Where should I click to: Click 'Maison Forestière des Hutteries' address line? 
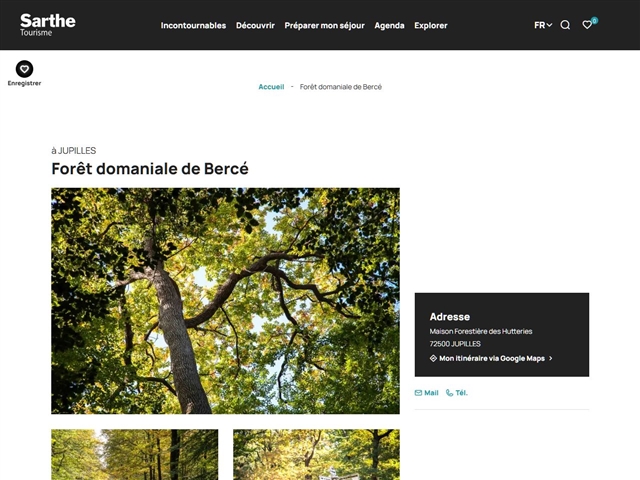tap(480, 331)
